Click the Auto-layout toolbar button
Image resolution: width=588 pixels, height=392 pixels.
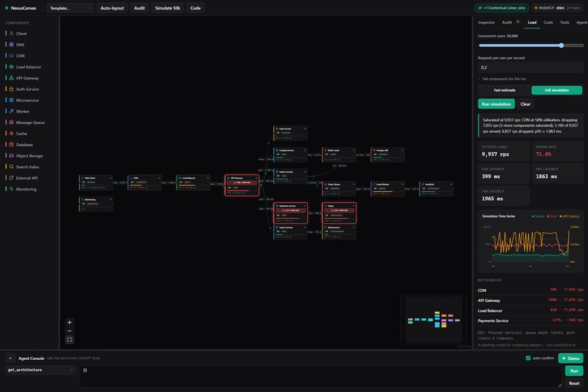click(x=112, y=8)
